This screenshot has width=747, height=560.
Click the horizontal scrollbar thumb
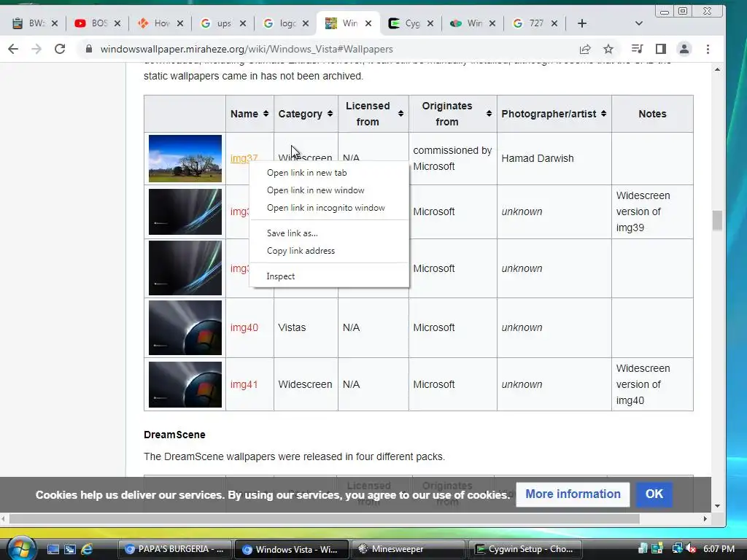coord(324,518)
